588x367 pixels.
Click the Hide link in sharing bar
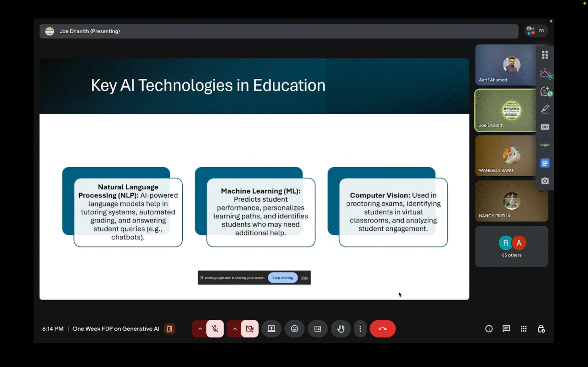[304, 278]
